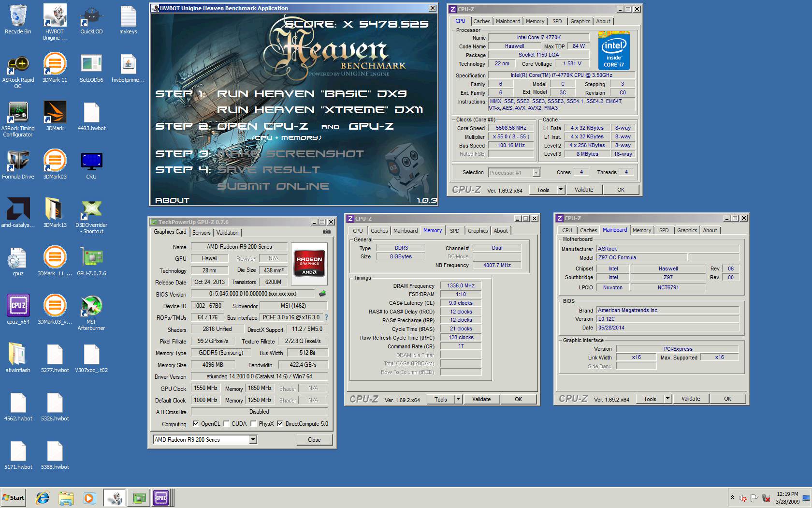812x508 pixels.
Task: Select the 4483.hwbot file icon
Action: [x=91, y=116]
